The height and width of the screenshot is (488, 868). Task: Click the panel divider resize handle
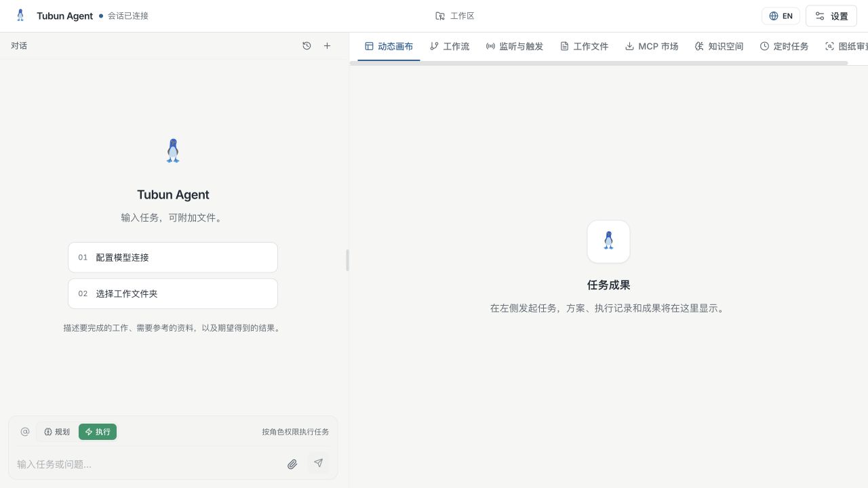point(348,260)
